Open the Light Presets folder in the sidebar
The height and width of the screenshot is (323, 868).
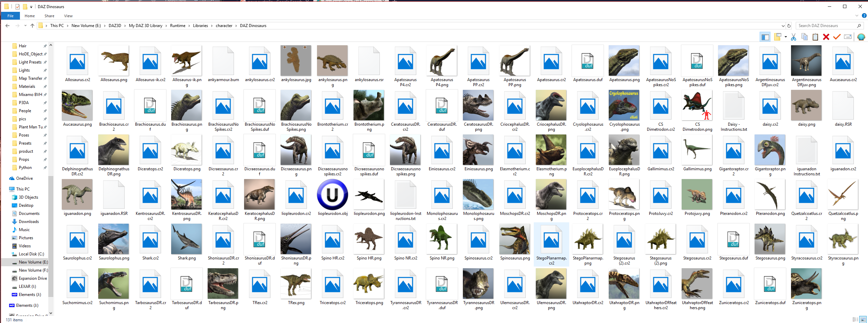tap(30, 62)
